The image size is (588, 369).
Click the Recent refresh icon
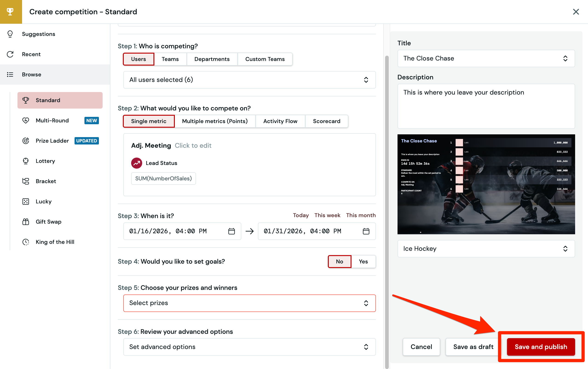point(10,54)
